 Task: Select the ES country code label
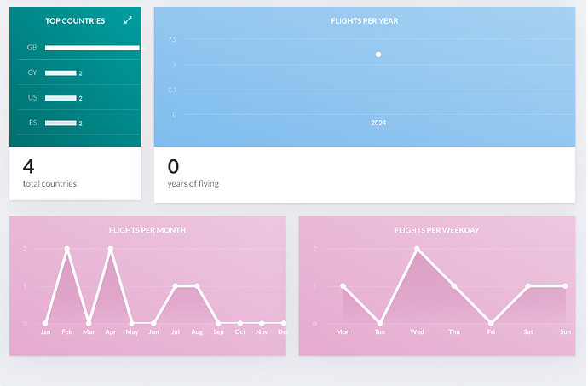tap(32, 123)
